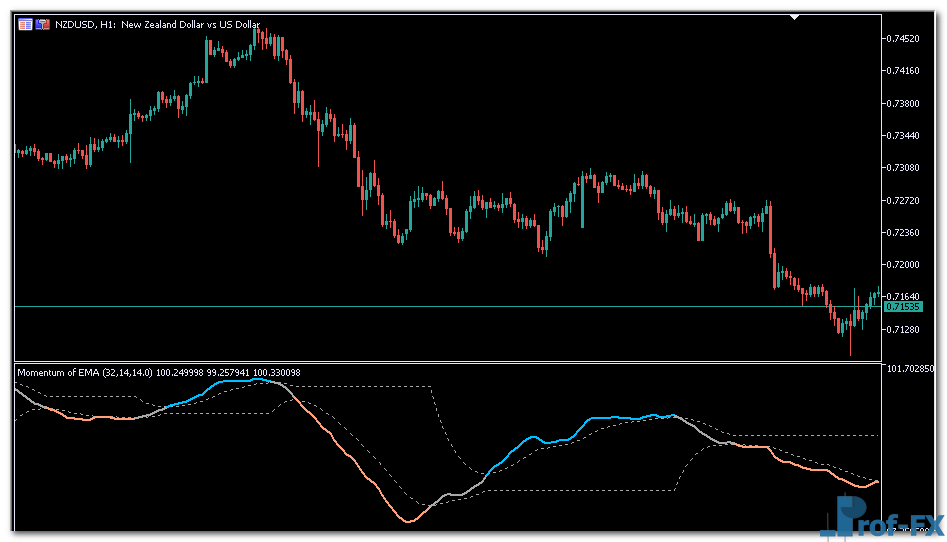Click the 0.72000 price scale label
This screenshot has width=947, height=542.
pos(904,265)
